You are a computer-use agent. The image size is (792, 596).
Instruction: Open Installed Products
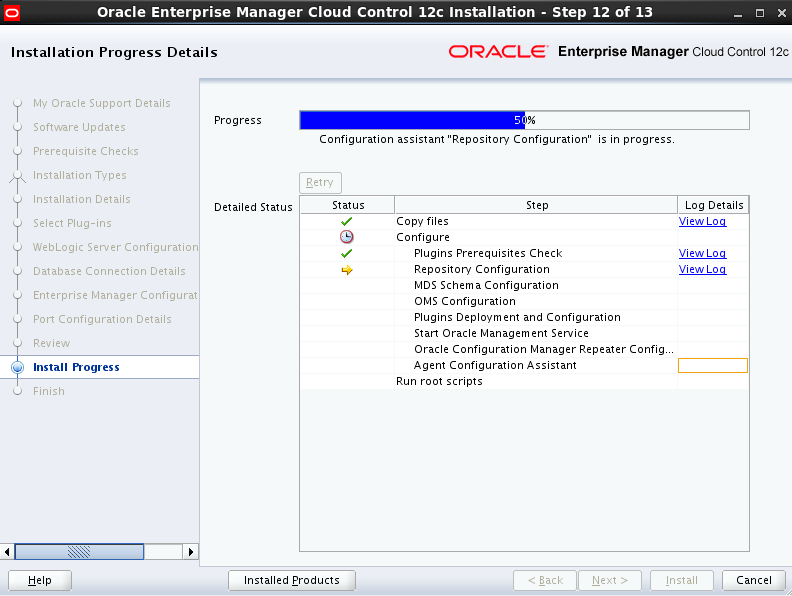point(292,580)
